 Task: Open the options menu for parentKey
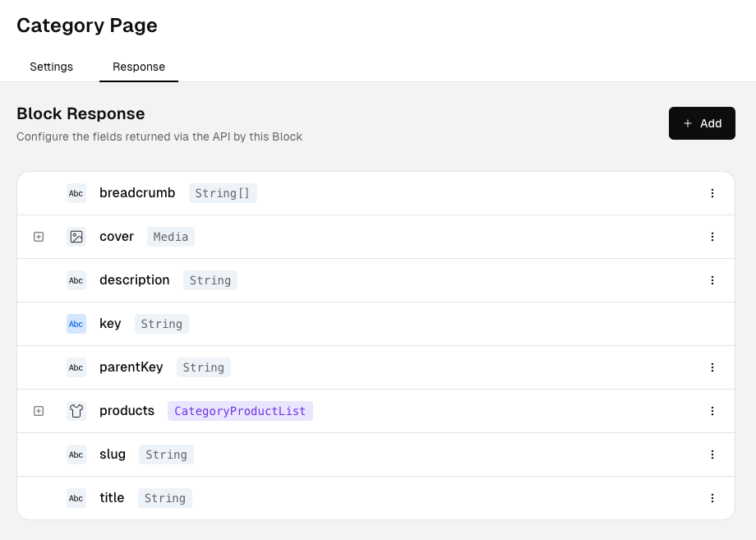click(x=712, y=367)
